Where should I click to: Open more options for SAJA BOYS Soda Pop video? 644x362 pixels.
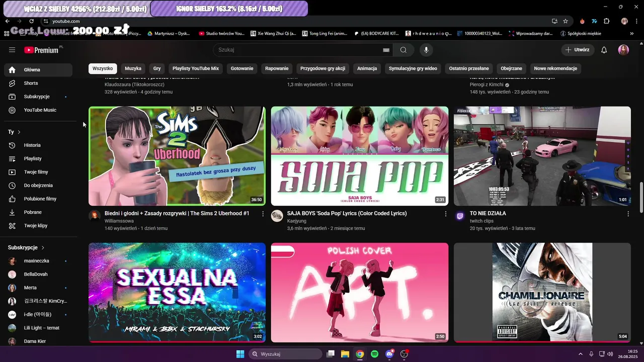[x=445, y=214]
